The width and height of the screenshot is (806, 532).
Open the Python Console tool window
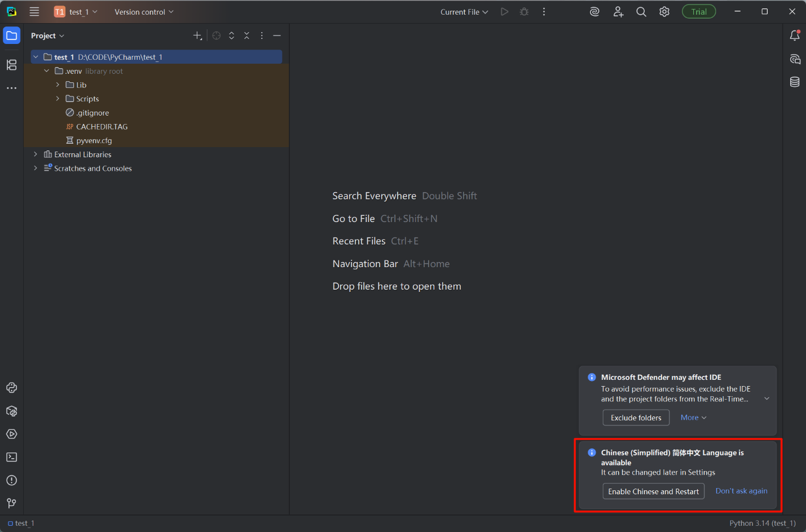click(x=12, y=388)
